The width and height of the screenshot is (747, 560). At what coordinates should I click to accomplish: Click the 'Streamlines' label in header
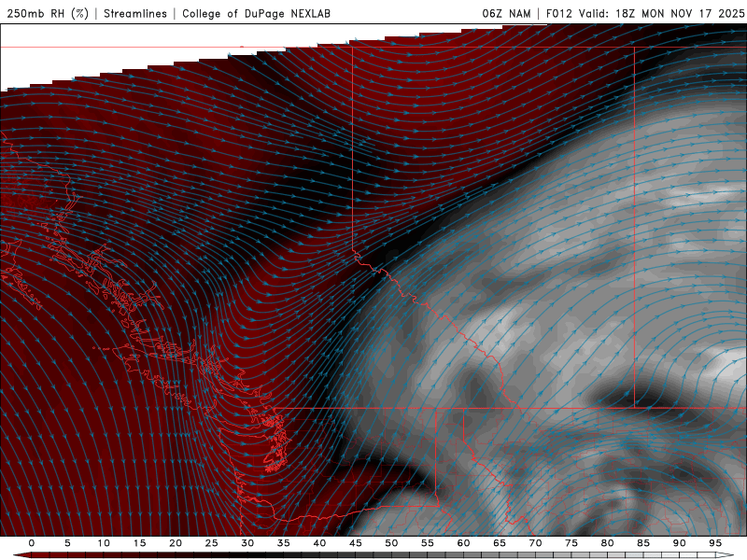tap(135, 13)
